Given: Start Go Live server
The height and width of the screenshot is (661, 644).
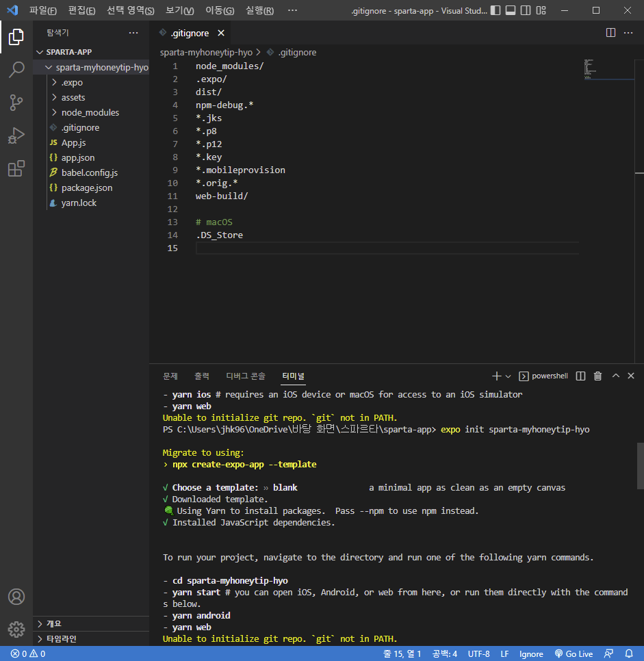Looking at the screenshot, I should click(x=574, y=654).
